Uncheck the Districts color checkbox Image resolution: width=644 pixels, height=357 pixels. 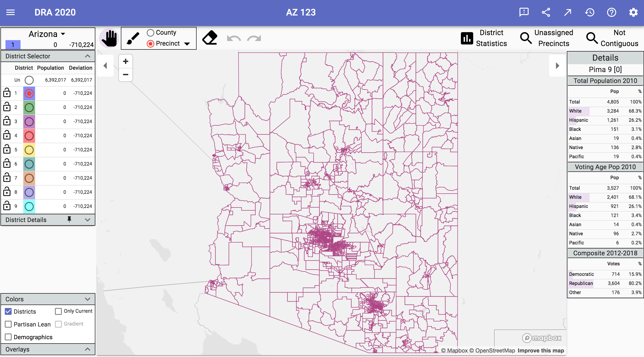pos(8,311)
